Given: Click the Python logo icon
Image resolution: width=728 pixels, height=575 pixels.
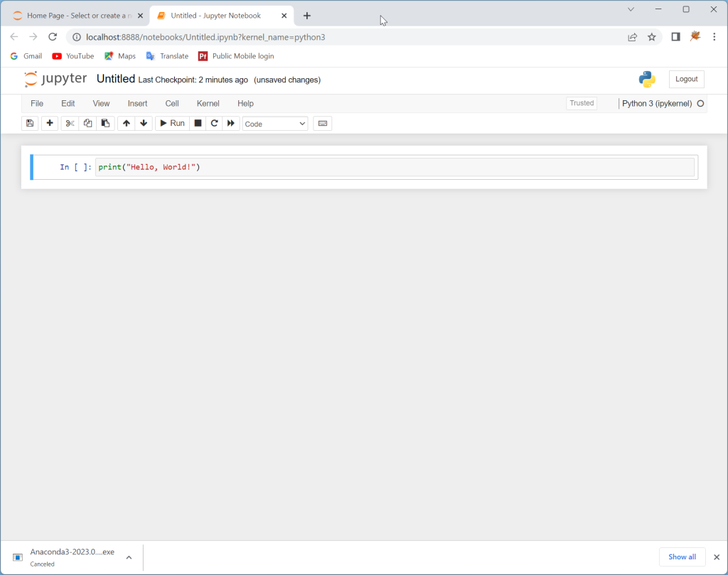Looking at the screenshot, I should (x=647, y=80).
